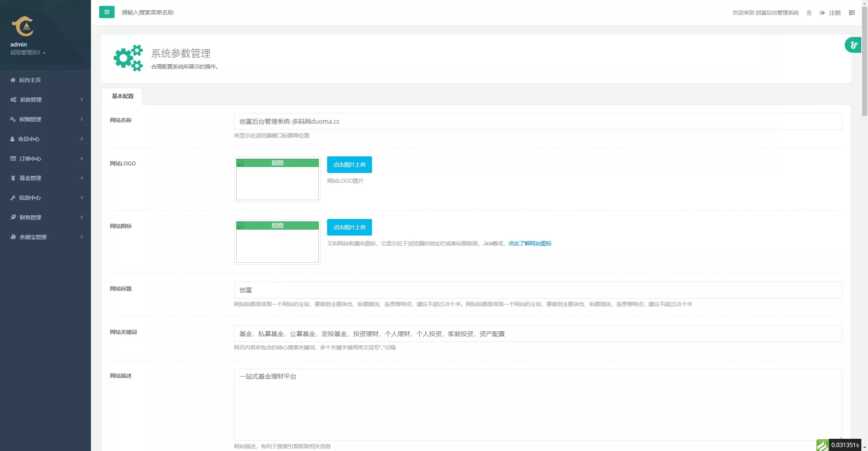Screen dimensions: 868x451
Task: Click the 财务管理 leaf icon
Action: 13,217
